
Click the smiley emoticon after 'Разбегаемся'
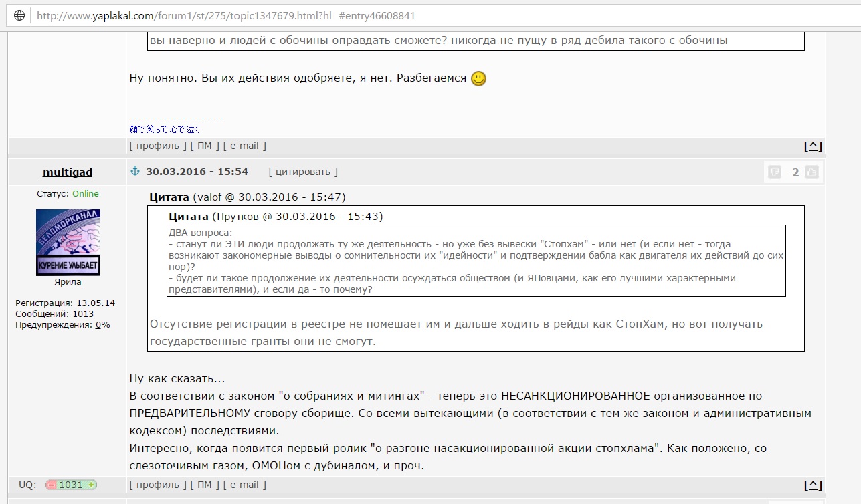tap(478, 78)
